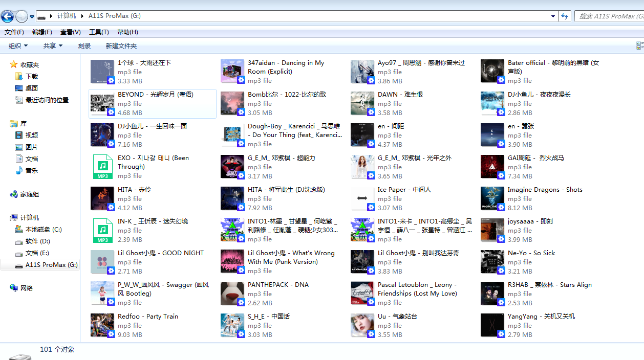Select the Ice Paper - 中间人 file thumbnail

click(362, 198)
